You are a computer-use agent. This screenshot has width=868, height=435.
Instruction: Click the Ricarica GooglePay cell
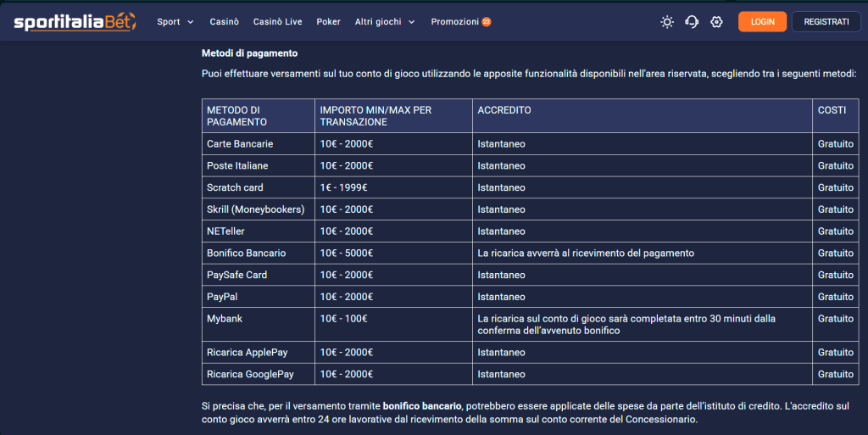click(x=250, y=374)
